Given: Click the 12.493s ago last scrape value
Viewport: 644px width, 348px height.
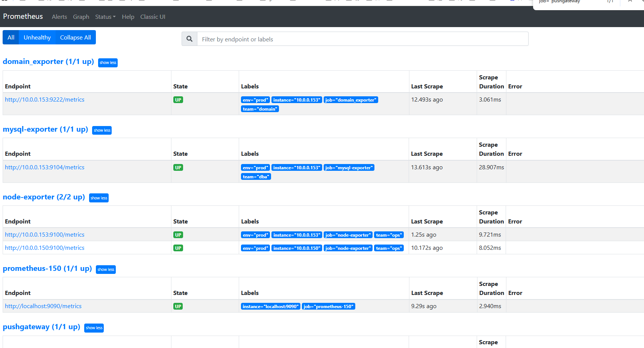Looking at the screenshot, I should 427,99.
